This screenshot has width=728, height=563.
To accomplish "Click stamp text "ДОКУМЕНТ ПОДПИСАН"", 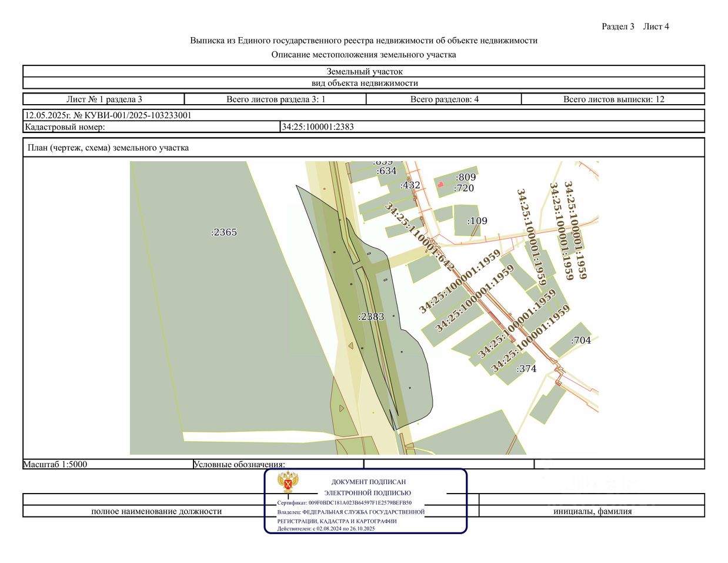I will click(x=369, y=482).
